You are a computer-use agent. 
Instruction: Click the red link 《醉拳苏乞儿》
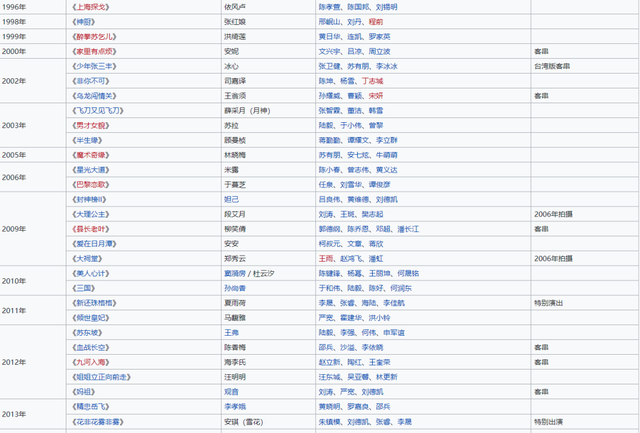(x=94, y=37)
